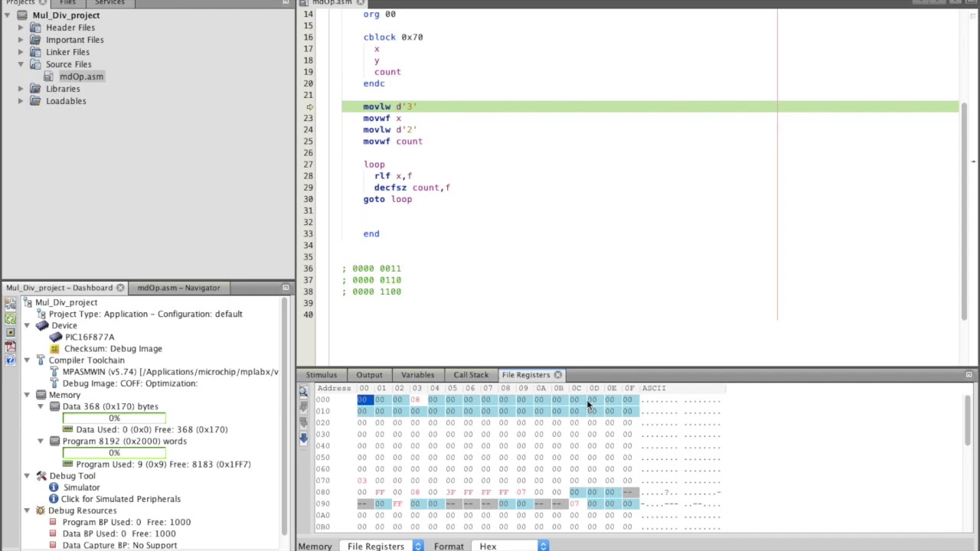This screenshot has height=551, width=980.
Task: Expand the Libraries node
Action: coord(21,89)
